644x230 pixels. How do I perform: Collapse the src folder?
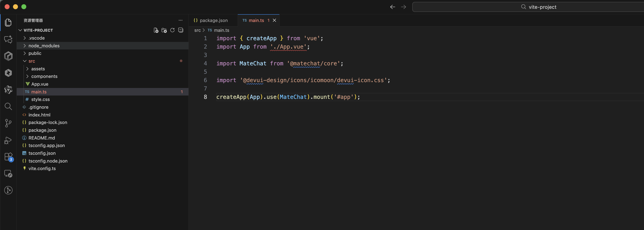(x=32, y=61)
